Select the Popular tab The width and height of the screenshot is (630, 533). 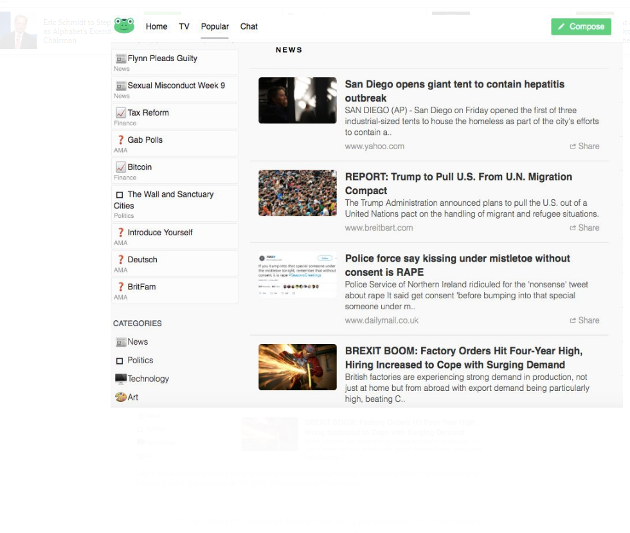click(x=215, y=27)
